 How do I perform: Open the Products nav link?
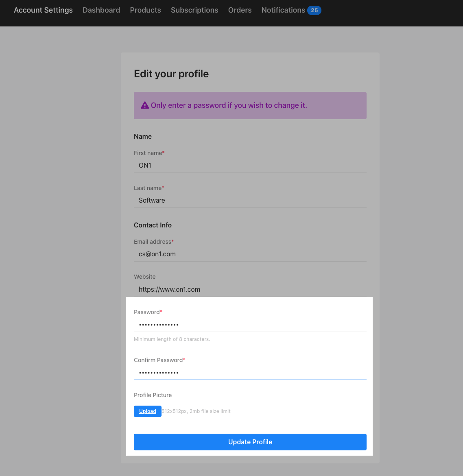pyautogui.click(x=145, y=10)
